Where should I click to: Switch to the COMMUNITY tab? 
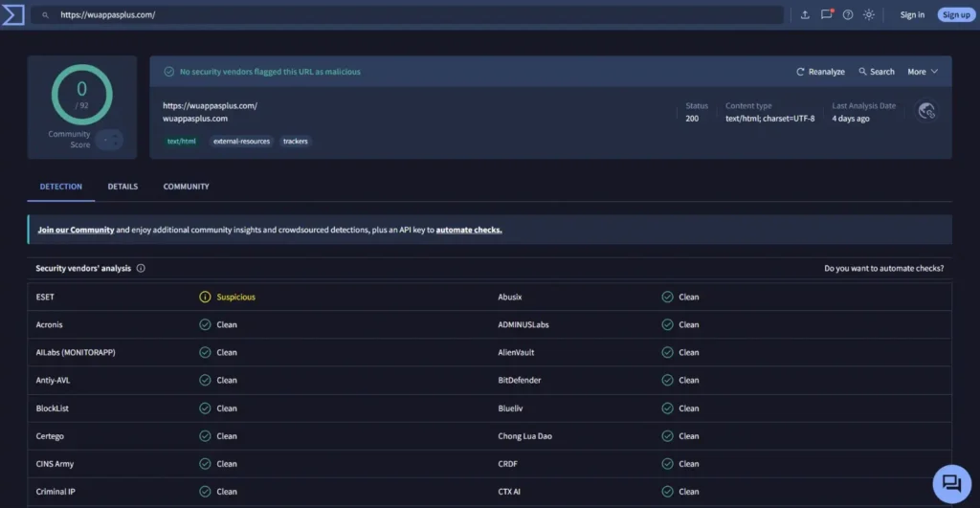point(187,187)
